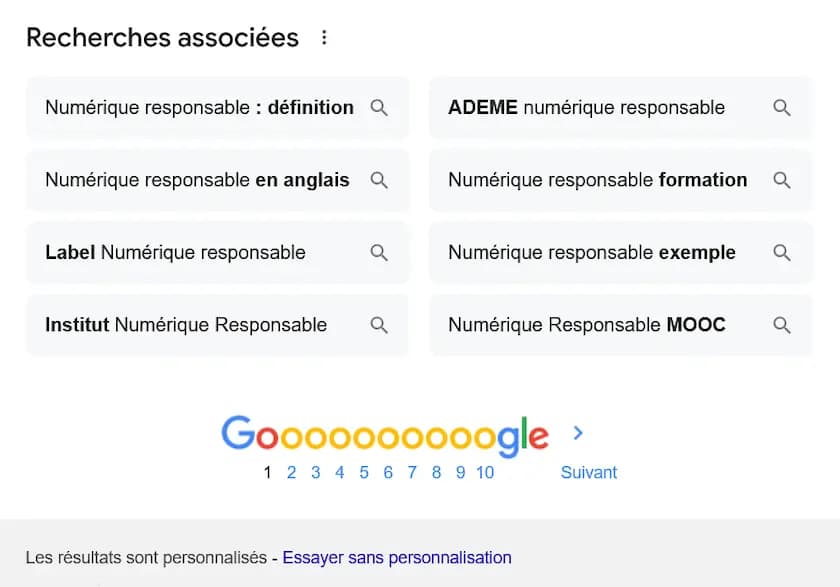This screenshot has height=587, width=840.
Task: Jump to results page 10
Action: click(x=485, y=472)
